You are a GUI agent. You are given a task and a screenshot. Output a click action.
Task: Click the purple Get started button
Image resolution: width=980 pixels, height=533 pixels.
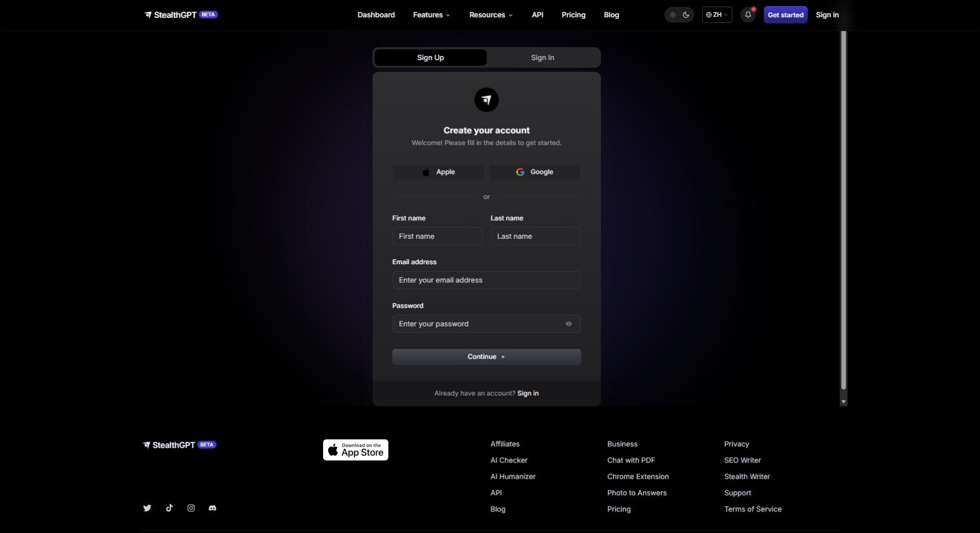785,15
